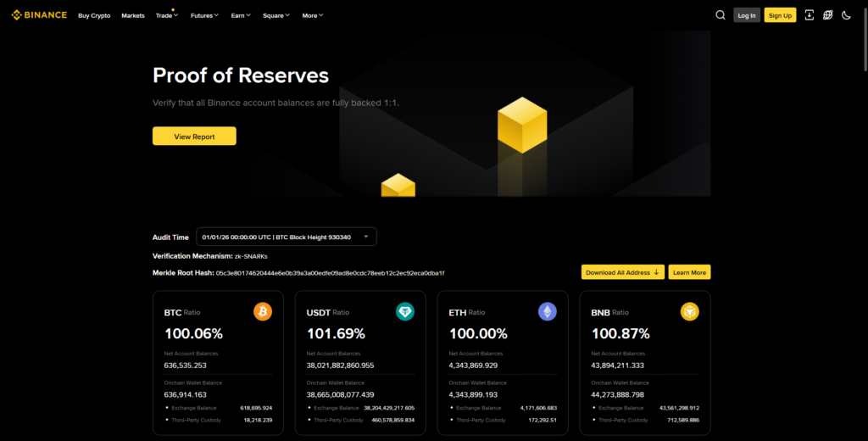Click the Bitcoin coin icon
The width and height of the screenshot is (868, 441).
(263, 311)
